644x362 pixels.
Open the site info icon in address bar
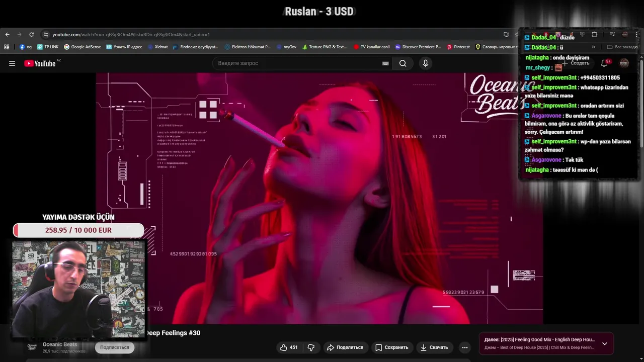tap(46, 35)
